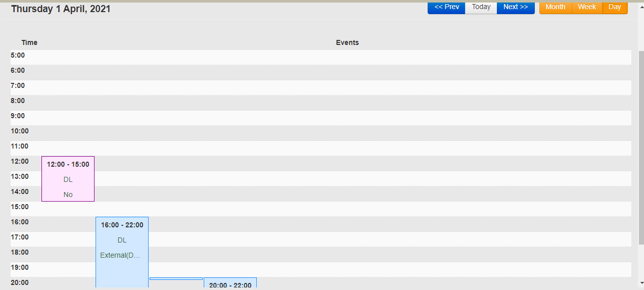Click the 7:00 time label
This screenshot has width=644, height=290.
pyautogui.click(x=18, y=85)
